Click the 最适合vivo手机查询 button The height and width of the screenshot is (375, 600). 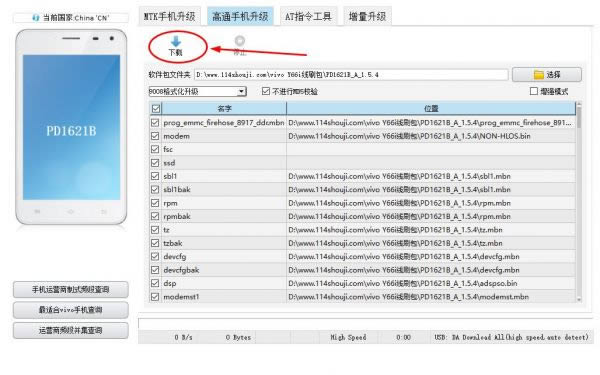pos(71,310)
